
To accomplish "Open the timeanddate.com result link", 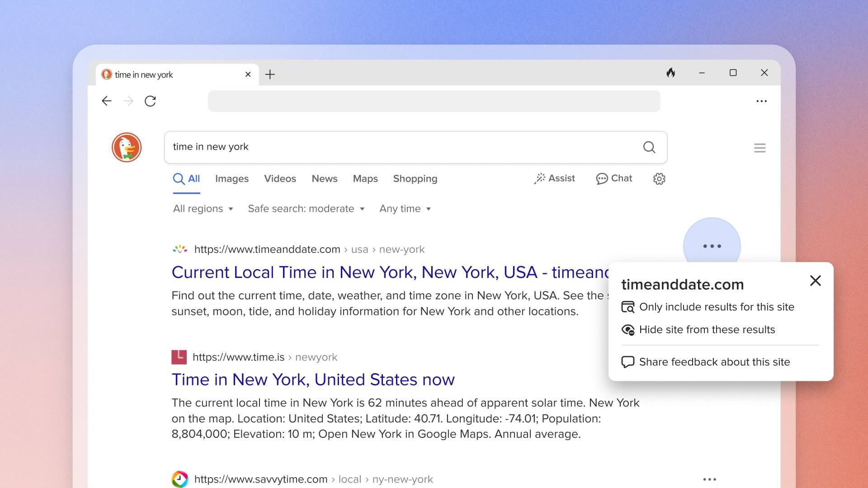I will 390,272.
